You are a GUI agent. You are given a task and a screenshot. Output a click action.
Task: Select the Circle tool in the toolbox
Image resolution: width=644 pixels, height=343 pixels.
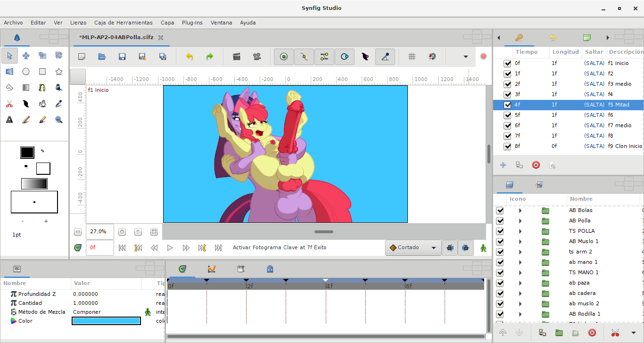tap(26, 72)
